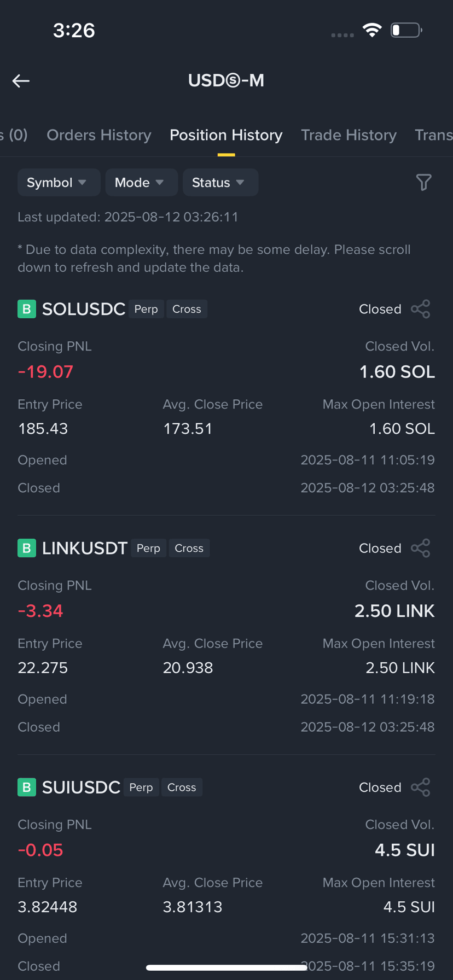Viewport: 453px width, 980px height.
Task: Tap the green B icon beside SUIUSDC
Action: click(x=27, y=787)
